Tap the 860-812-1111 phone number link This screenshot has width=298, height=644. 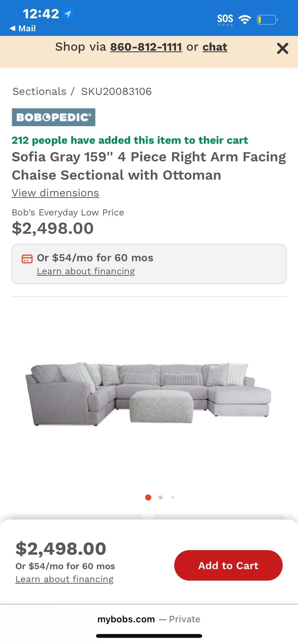click(146, 47)
